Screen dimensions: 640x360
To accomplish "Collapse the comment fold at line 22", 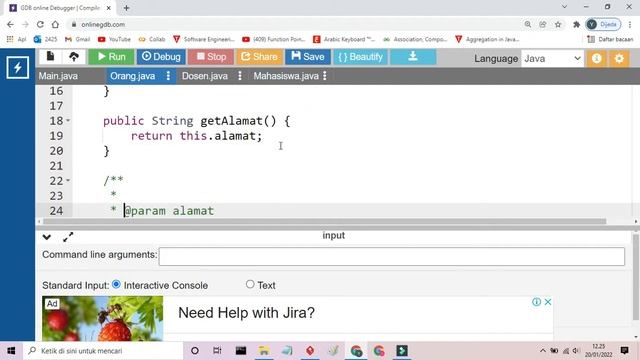I will pos(68,180).
